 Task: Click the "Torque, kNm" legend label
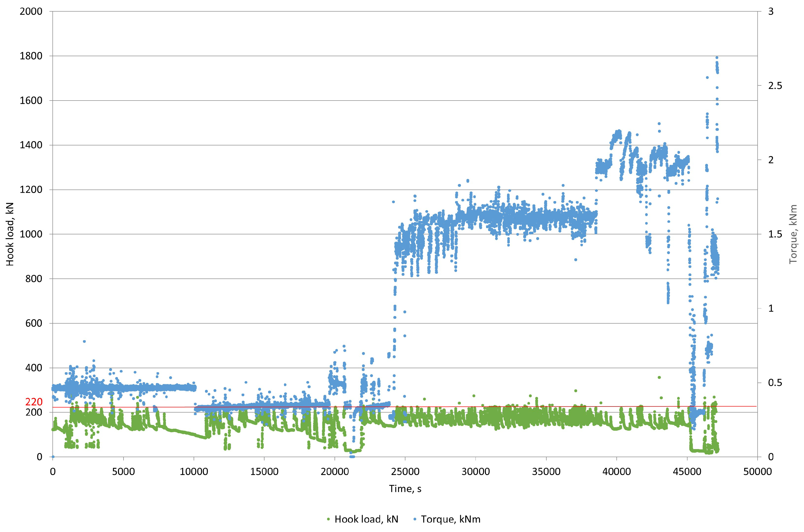[x=451, y=519]
